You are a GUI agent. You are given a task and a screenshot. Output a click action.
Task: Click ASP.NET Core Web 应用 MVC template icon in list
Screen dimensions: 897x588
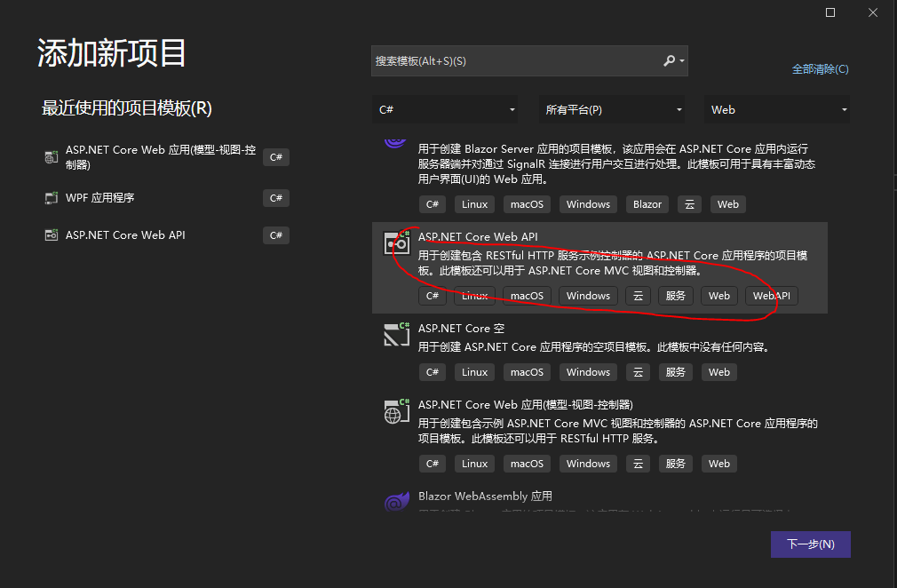click(396, 411)
